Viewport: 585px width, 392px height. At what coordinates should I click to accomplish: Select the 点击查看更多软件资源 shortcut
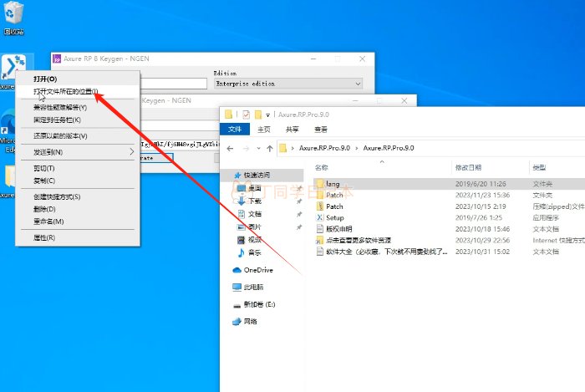click(449, 240)
